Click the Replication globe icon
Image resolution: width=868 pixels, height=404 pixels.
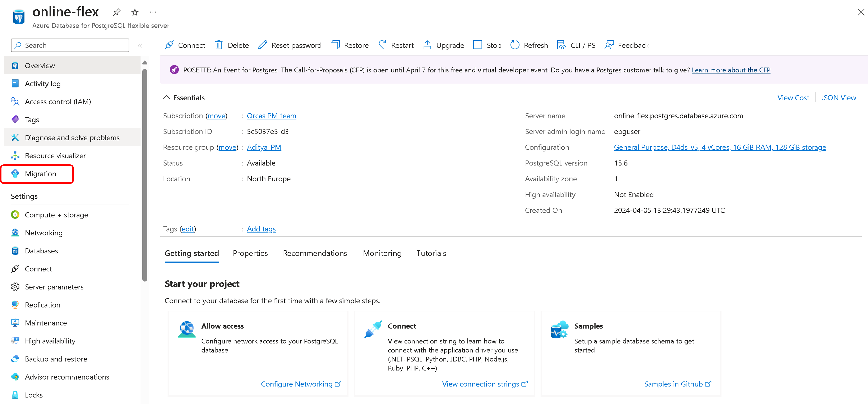[15, 305]
